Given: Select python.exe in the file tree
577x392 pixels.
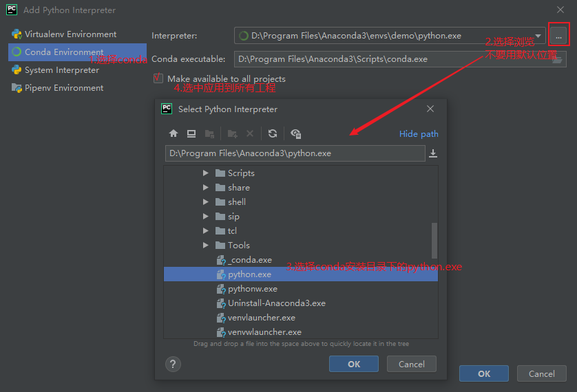Looking at the screenshot, I should [x=301, y=274].
